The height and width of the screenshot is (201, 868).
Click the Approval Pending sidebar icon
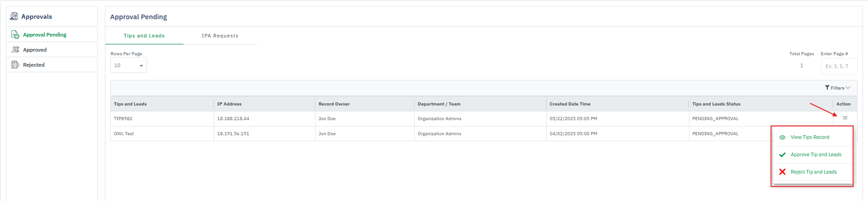coord(15,35)
